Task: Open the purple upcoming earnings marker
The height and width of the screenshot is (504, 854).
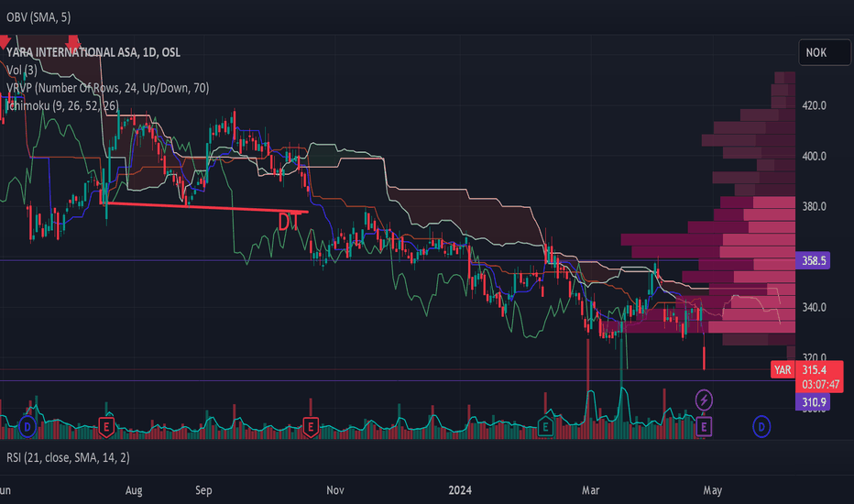Action: point(704,427)
